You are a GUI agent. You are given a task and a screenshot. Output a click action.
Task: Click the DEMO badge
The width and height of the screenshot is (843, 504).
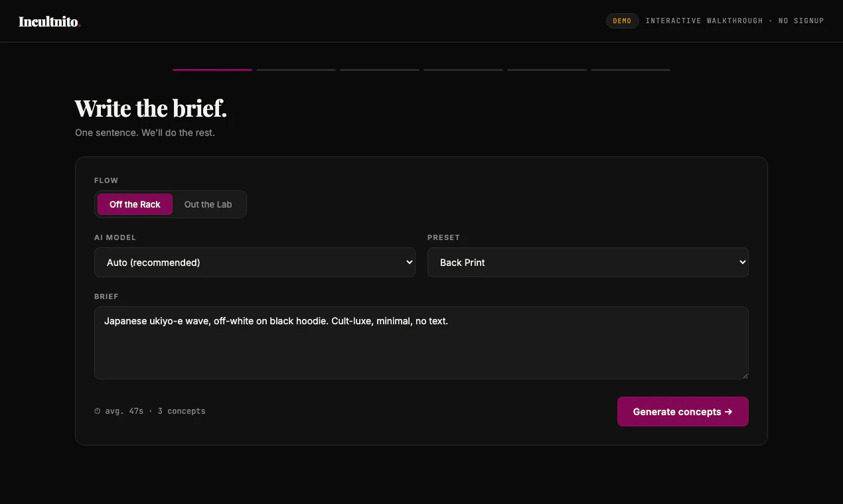[622, 21]
